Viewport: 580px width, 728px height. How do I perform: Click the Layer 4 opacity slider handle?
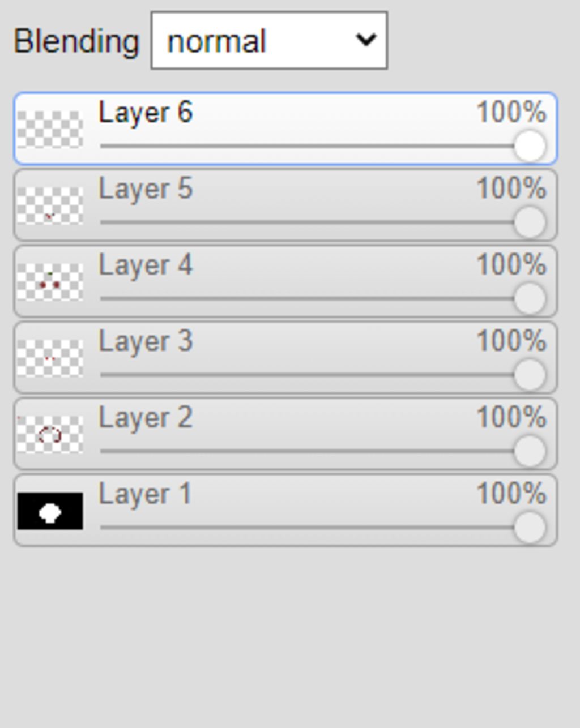pos(530,299)
